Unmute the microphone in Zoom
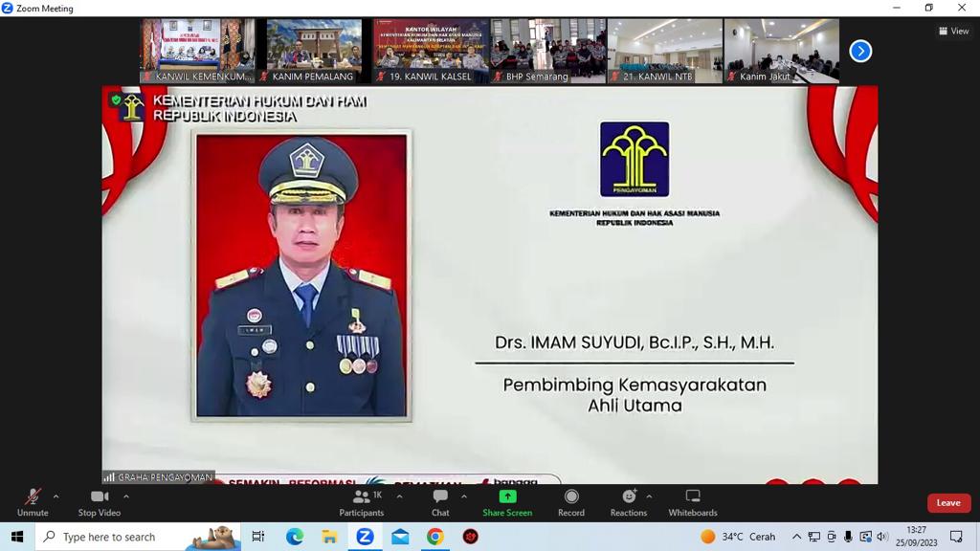 coord(32,501)
